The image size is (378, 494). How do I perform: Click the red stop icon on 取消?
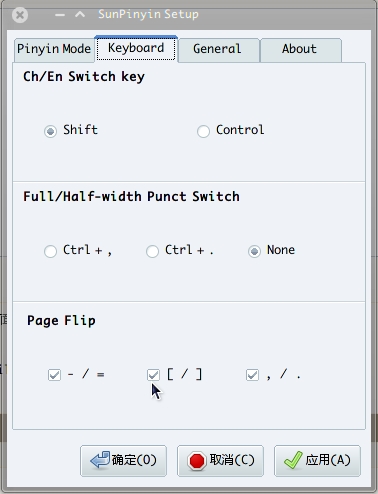pos(197,461)
